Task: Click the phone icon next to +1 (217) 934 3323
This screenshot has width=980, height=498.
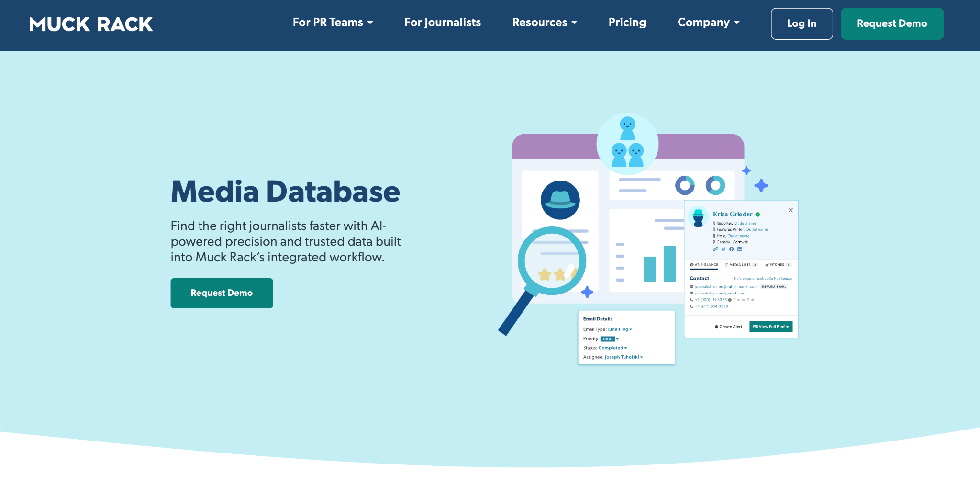Action: coord(691,306)
